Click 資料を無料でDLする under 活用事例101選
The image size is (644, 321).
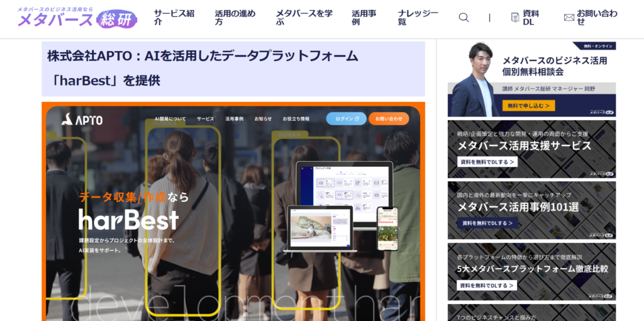pyautogui.click(x=487, y=223)
